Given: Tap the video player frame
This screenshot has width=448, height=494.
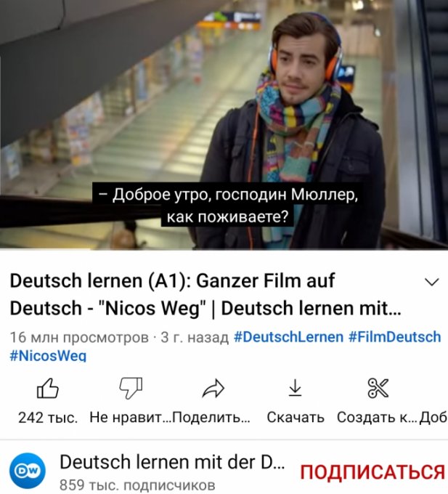Looking at the screenshot, I should (x=224, y=124).
